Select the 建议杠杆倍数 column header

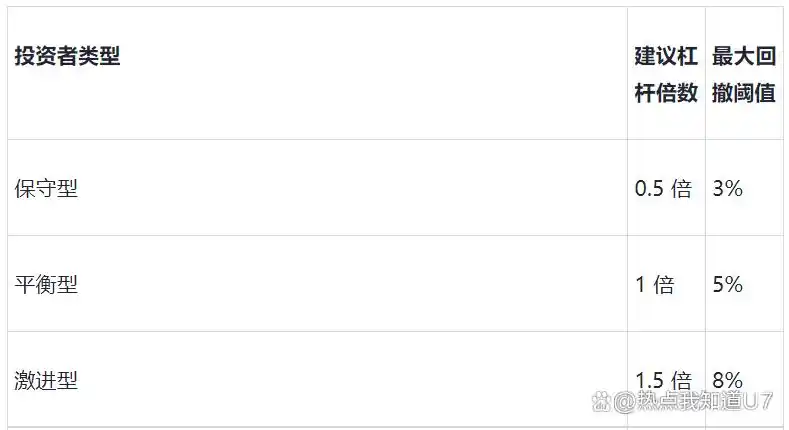(666, 74)
